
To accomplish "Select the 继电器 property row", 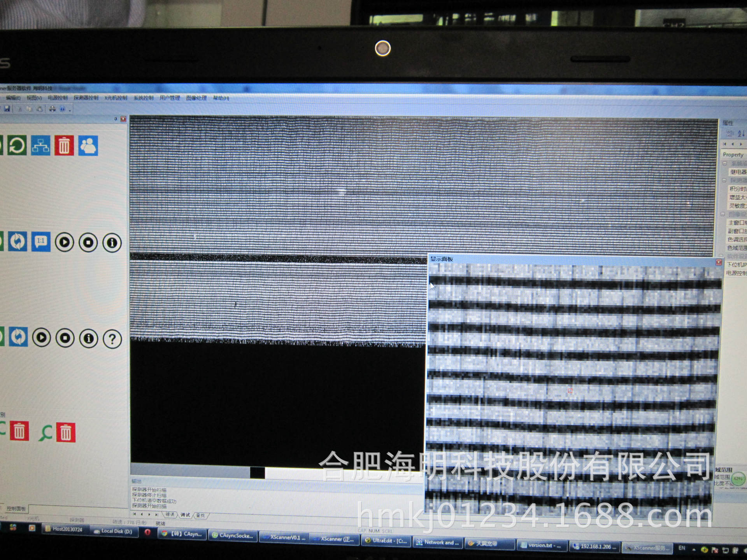I will [737, 172].
